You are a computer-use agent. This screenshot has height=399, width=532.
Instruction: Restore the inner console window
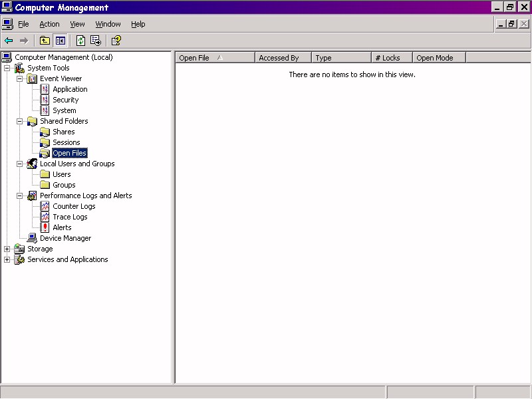[x=512, y=24]
